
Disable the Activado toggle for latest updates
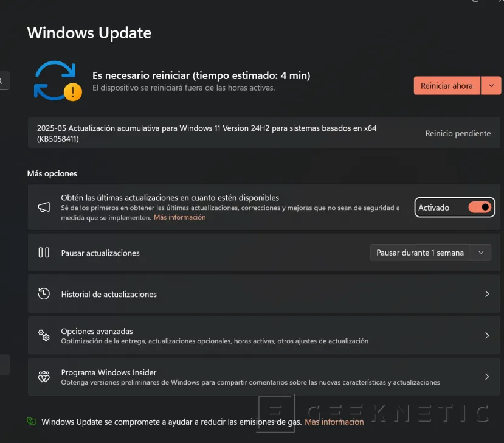(480, 207)
